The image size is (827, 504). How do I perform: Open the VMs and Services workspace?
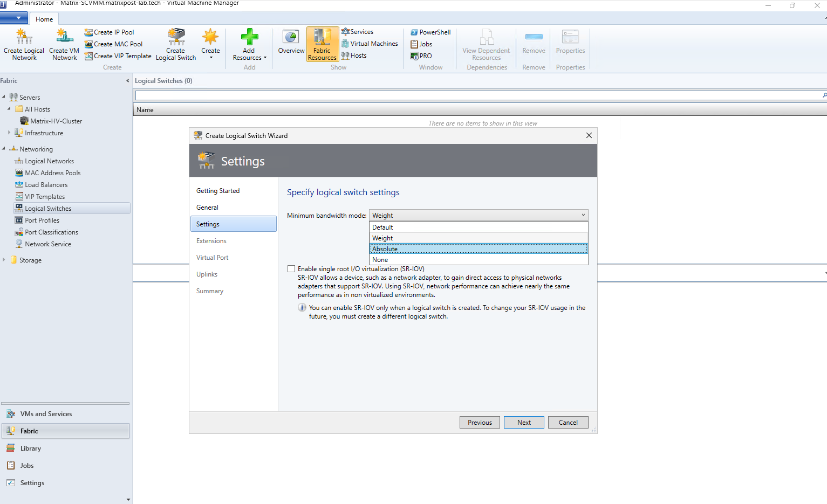tap(65, 414)
